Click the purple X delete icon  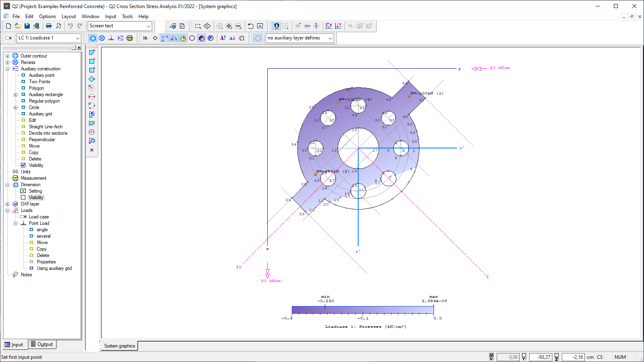[92, 150]
